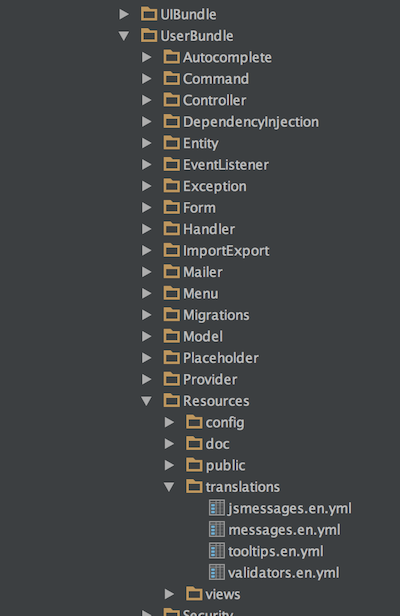Click the tooltips.en.yml file icon
The height and width of the screenshot is (616, 400).
click(x=217, y=551)
